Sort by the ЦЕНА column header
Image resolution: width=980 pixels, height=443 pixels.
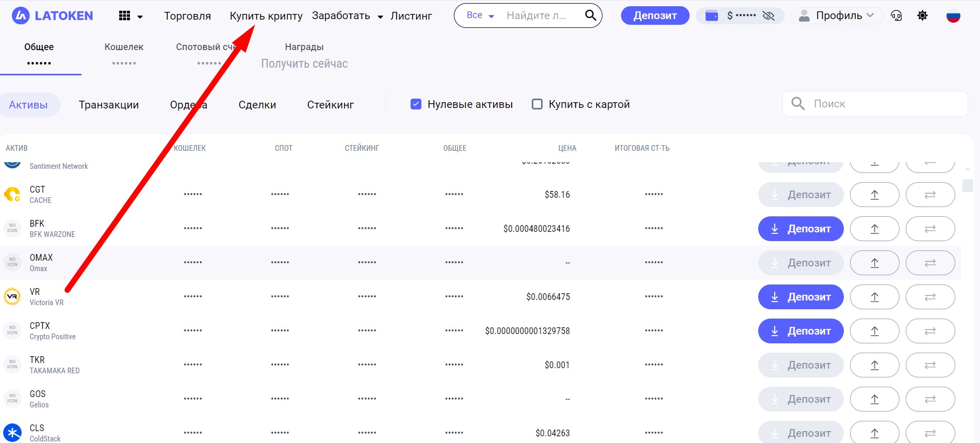click(567, 148)
